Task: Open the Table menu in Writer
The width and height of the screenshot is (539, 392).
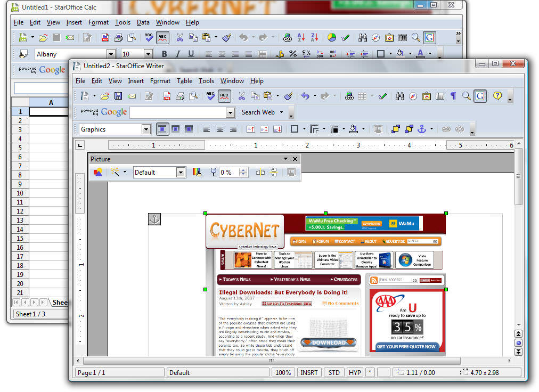Action: pyautogui.click(x=185, y=81)
